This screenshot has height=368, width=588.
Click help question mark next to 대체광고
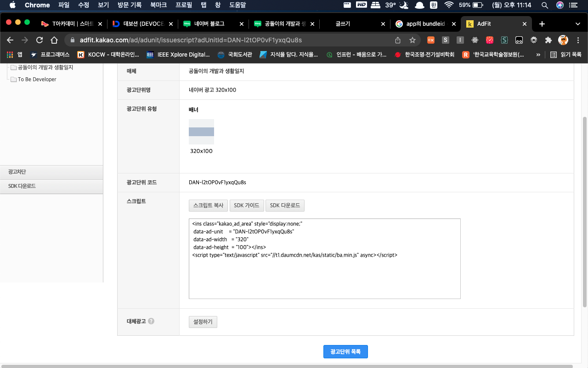pos(151,321)
